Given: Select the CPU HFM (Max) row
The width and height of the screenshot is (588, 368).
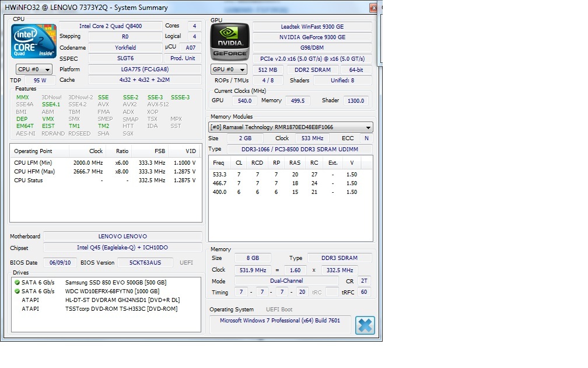Looking at the screenshot, I should tap(105, 171).
